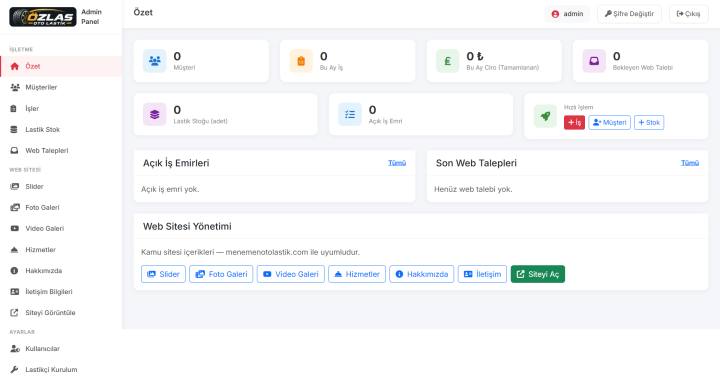Viewport: 720px width, 387px height.
Task: Log out with the Çıkış button
Action: 688,14
